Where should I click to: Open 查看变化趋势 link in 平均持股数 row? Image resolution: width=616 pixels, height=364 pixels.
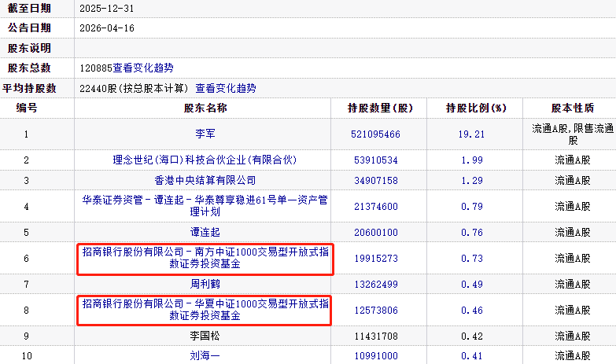click(226, 89)
